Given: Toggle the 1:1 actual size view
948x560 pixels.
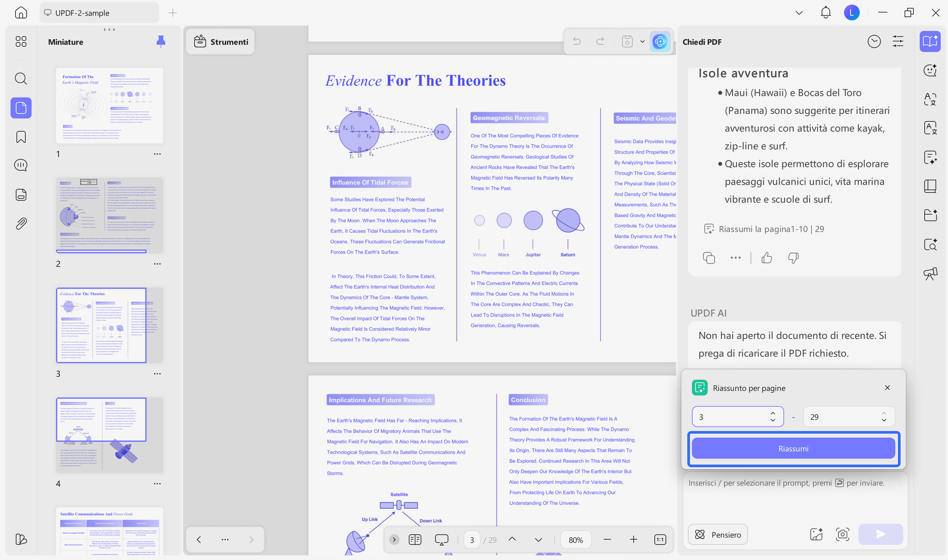Looking at the screenshot, I should (660, 540).
